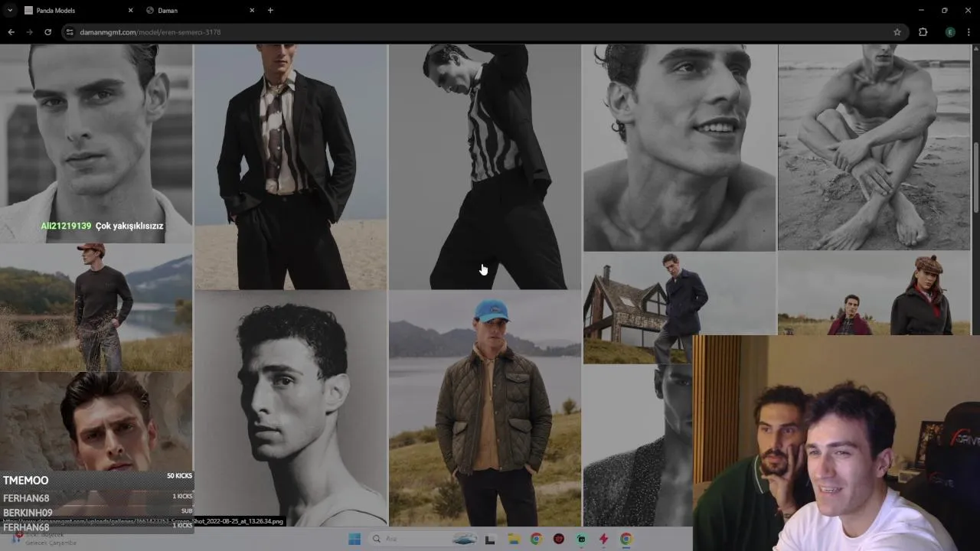Close the Daman tab
The height and width of the screenshot is (551, 980).
[252, 10]
